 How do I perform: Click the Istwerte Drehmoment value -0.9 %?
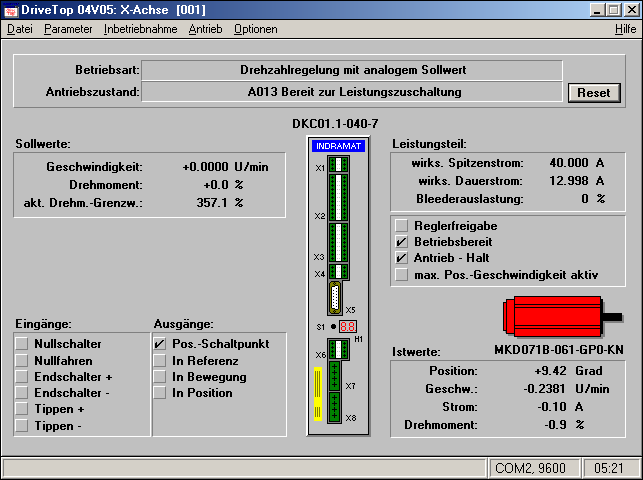tap(564, 425)
